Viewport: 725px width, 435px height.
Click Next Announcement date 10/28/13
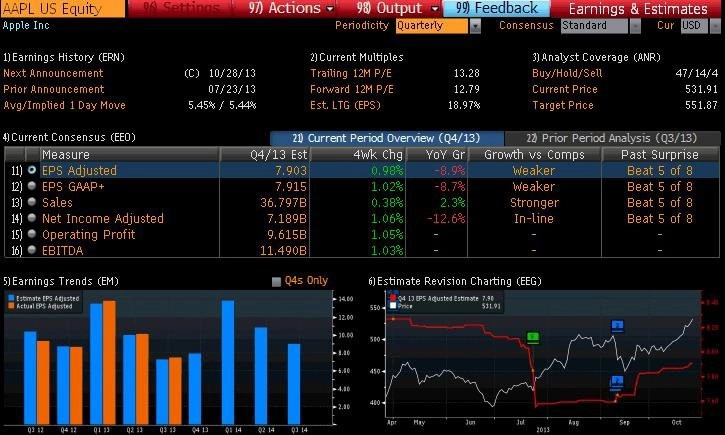232,74
